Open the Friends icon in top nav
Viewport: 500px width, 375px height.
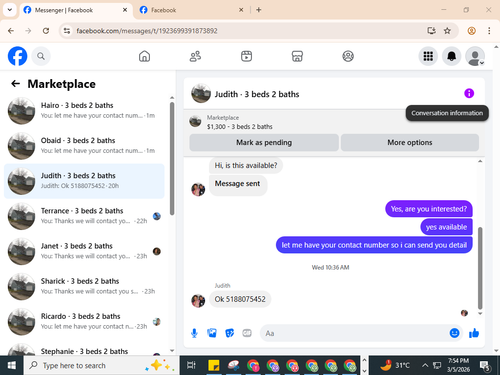[195, 56]
